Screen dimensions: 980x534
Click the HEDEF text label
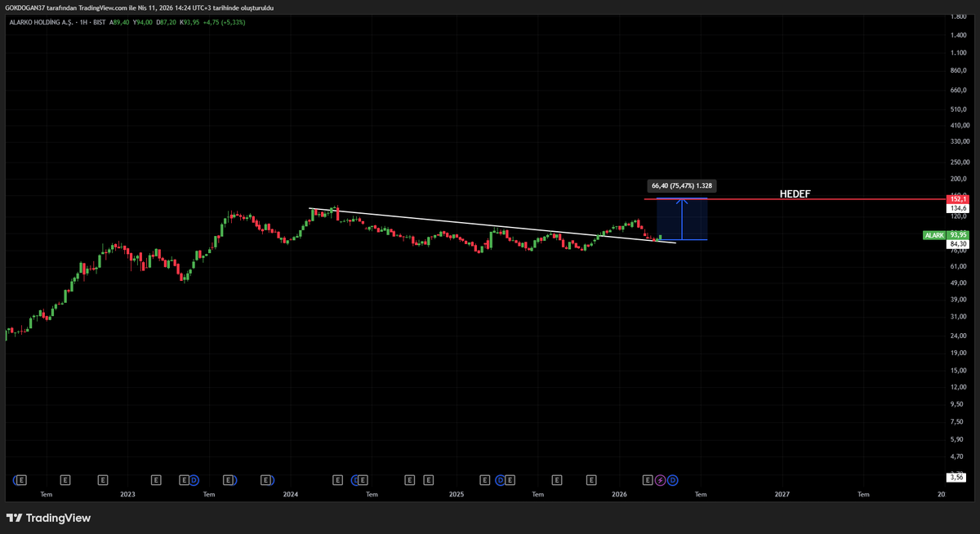point(795,194)
